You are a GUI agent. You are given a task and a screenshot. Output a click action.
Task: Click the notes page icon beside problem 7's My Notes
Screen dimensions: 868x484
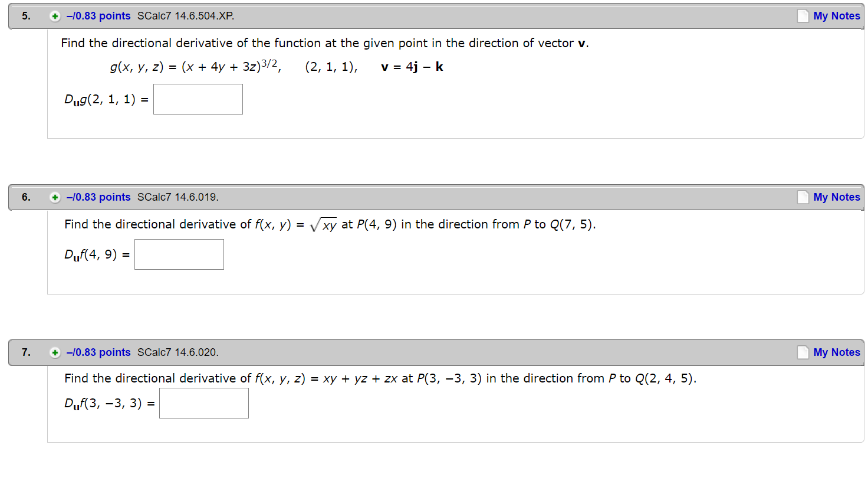click(x=803, y=352)
